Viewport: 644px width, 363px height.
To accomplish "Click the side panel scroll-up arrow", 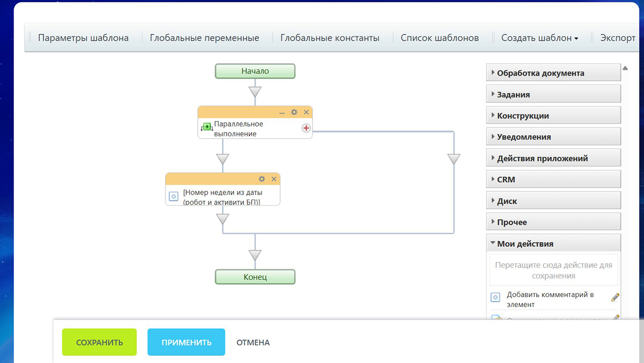I will click(625, 68).
